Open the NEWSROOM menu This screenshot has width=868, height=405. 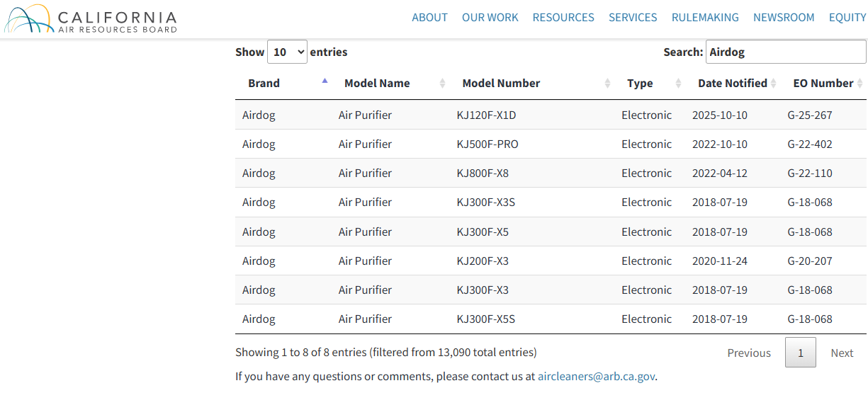(x=784, y=18)
